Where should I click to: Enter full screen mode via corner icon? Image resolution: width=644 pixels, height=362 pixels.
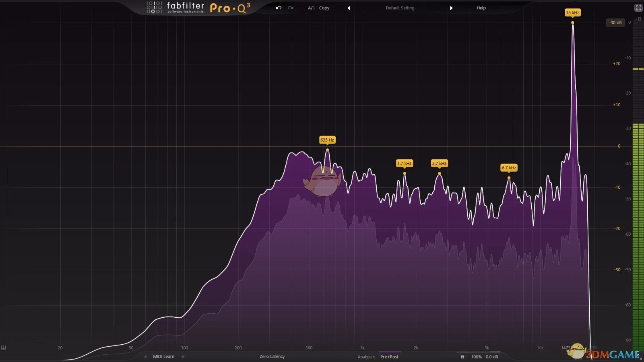(x=638, y=8)
